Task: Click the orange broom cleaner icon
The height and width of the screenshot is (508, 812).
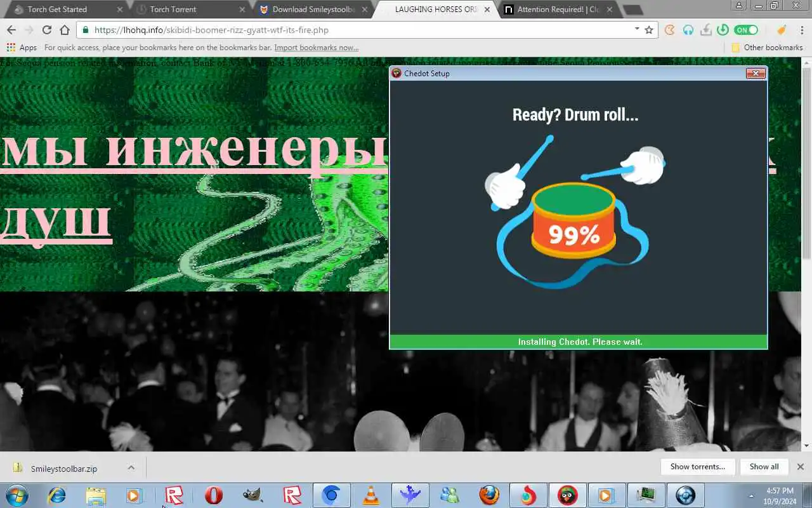Action: (x=782, y=30)
